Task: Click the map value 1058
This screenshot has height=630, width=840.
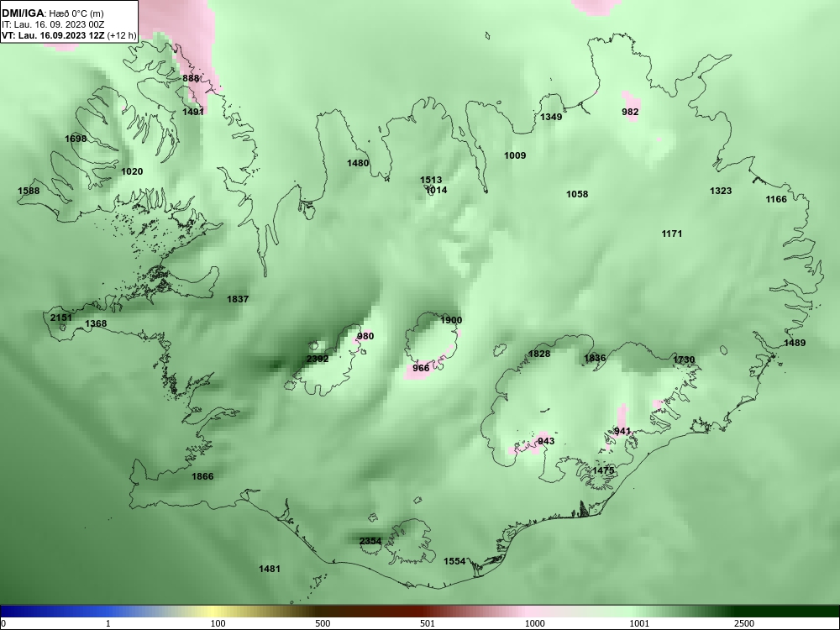Action: (x=577, y=194)
